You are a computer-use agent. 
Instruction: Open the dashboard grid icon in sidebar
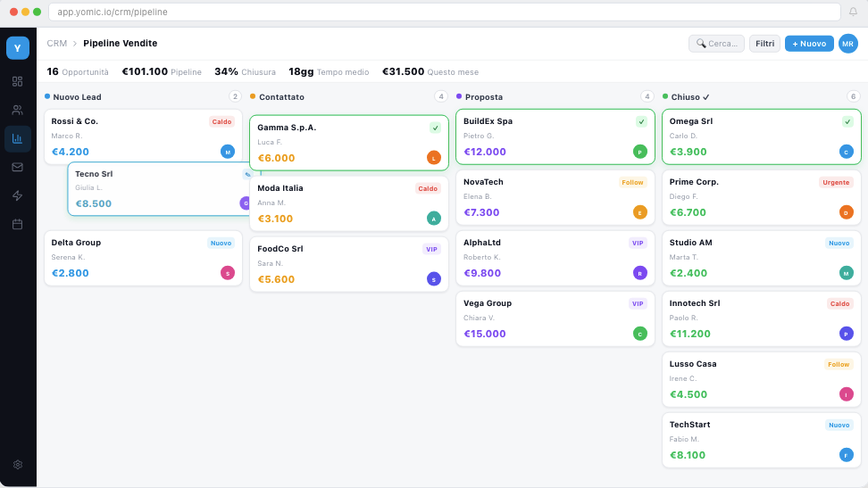[x=18, y=81]
